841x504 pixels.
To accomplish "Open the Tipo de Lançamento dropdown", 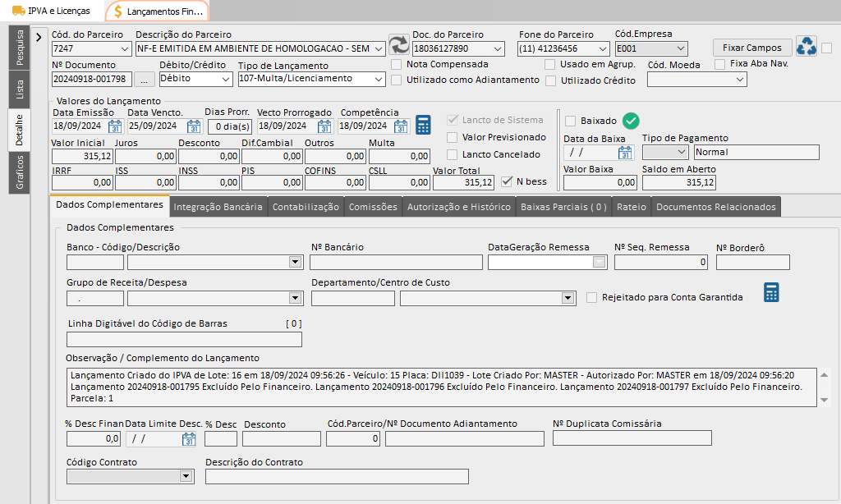I will [379, 79].
